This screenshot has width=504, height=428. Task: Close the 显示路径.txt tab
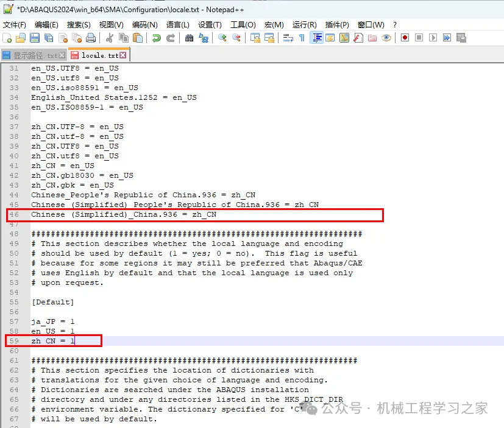click(62, 55)
